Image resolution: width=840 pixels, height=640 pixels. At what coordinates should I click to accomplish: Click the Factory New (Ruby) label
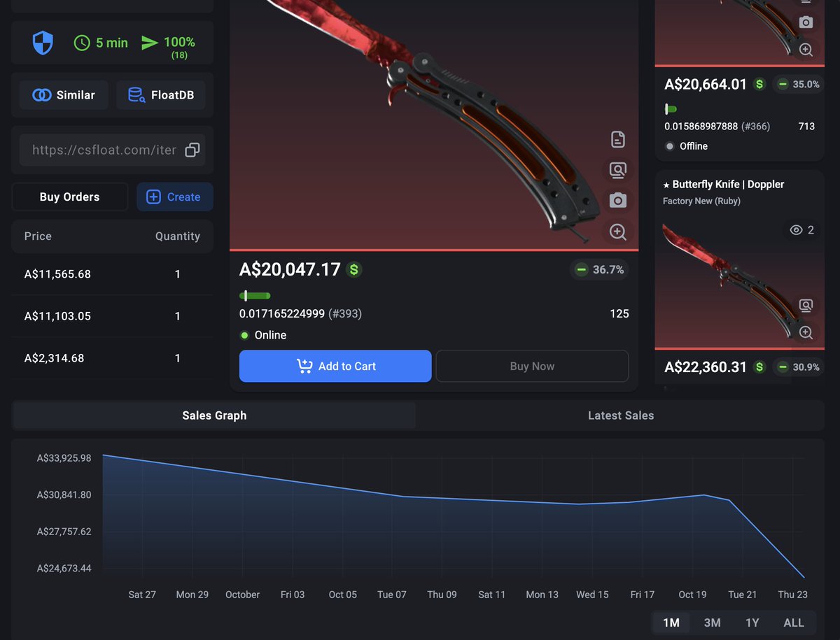(x=701, y=201)
